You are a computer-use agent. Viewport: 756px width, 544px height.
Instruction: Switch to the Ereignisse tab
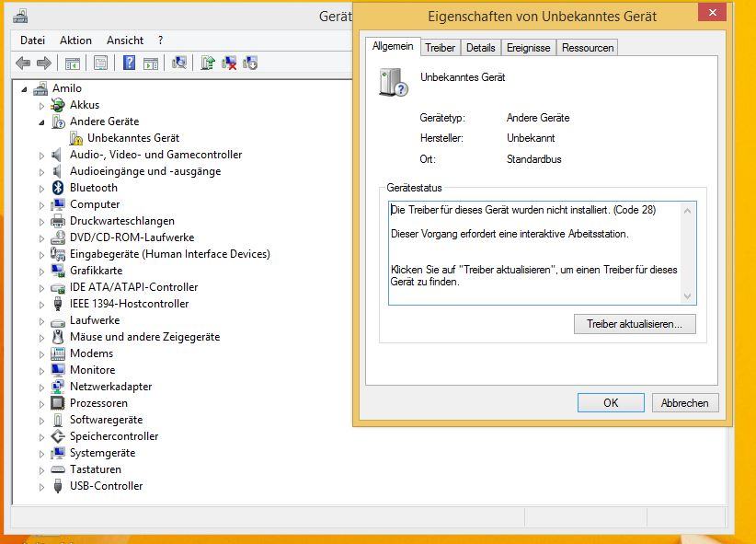coord(529,48)
